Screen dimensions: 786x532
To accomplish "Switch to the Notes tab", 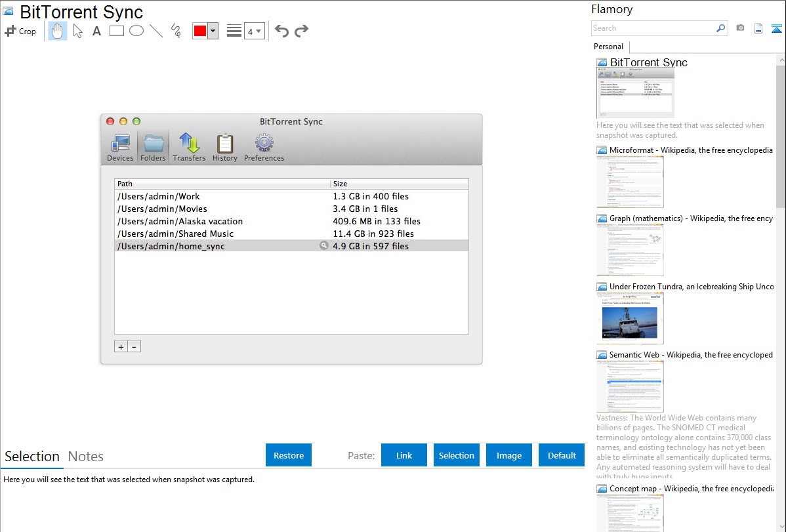I will click(x=86, y=457).
